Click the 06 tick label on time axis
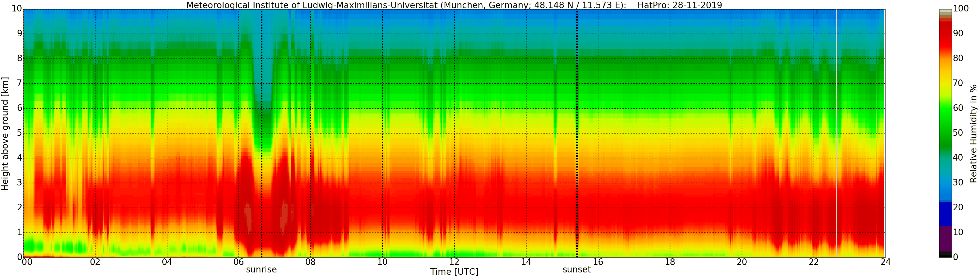 coord(239,262)
